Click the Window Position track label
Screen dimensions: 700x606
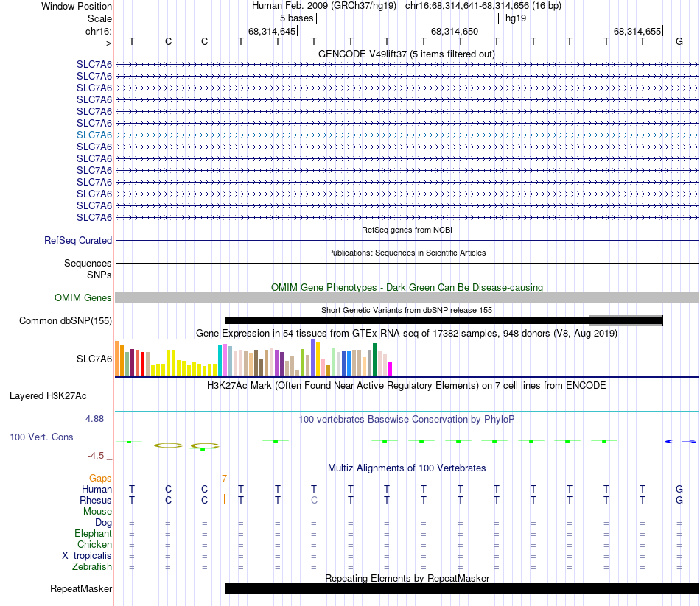(77, 6)
